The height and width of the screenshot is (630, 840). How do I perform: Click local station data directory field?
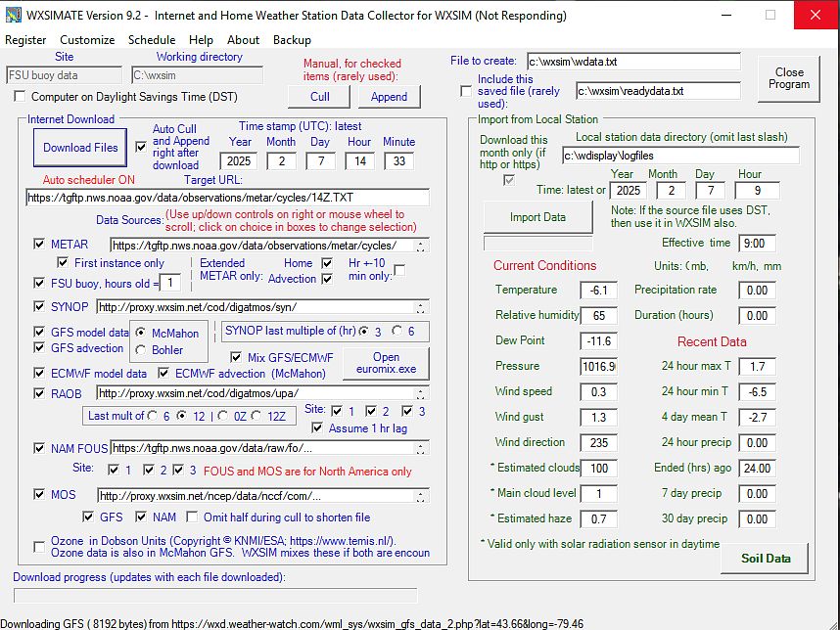point(680,156)
